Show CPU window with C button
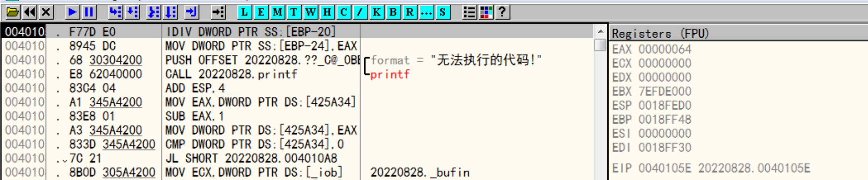This screenshot has width=868, height=180. tap(343, 12)
